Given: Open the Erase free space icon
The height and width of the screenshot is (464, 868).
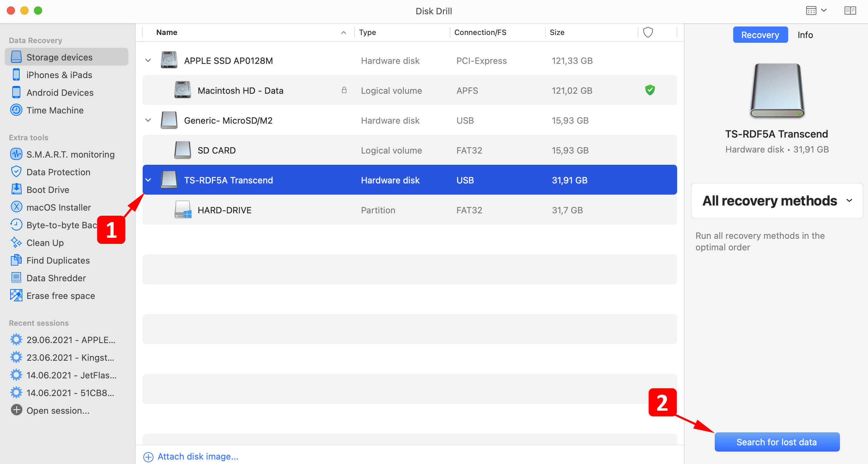Looking at the screenshot, I should [16, 296].
